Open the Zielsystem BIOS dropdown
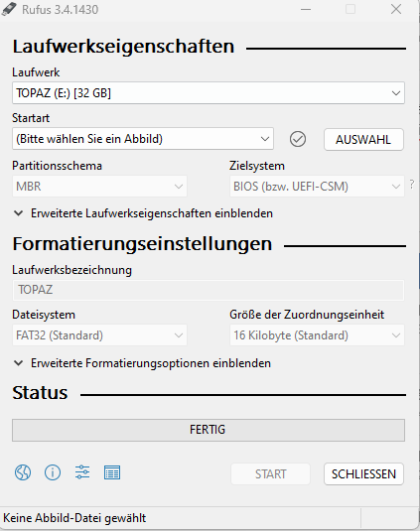This screenshot has width=420, height=531. [x=317, y=187]
